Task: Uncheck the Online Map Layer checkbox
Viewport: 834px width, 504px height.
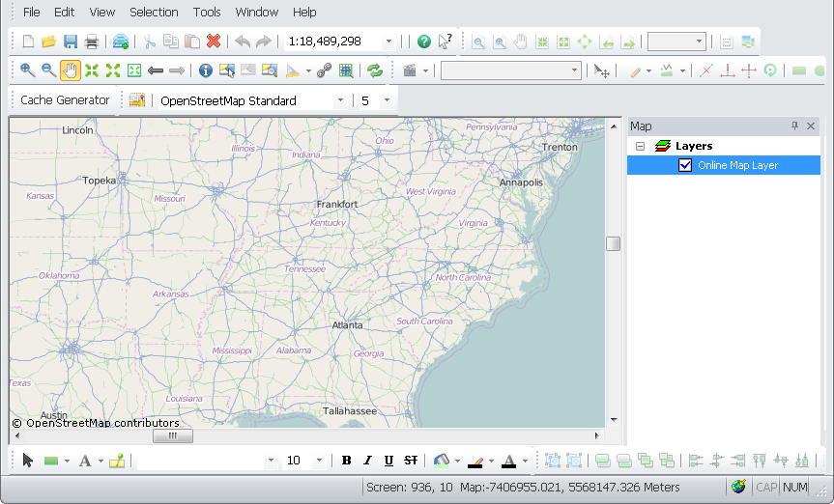Action: click(x=685, y=165)
